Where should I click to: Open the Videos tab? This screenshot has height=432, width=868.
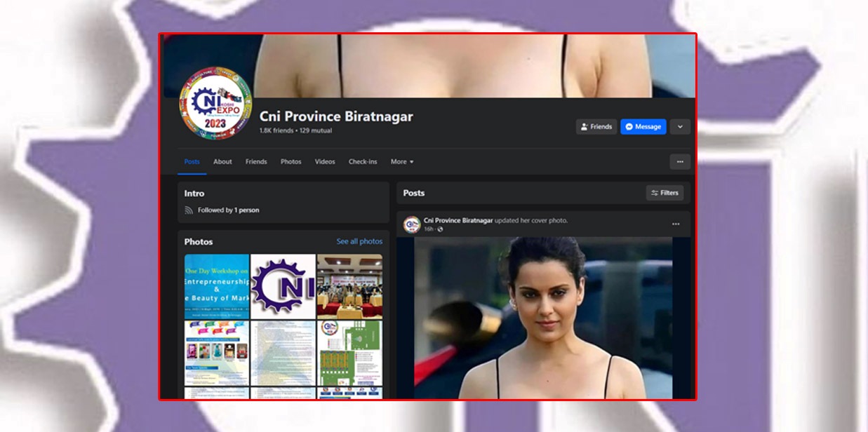point(325,162)
